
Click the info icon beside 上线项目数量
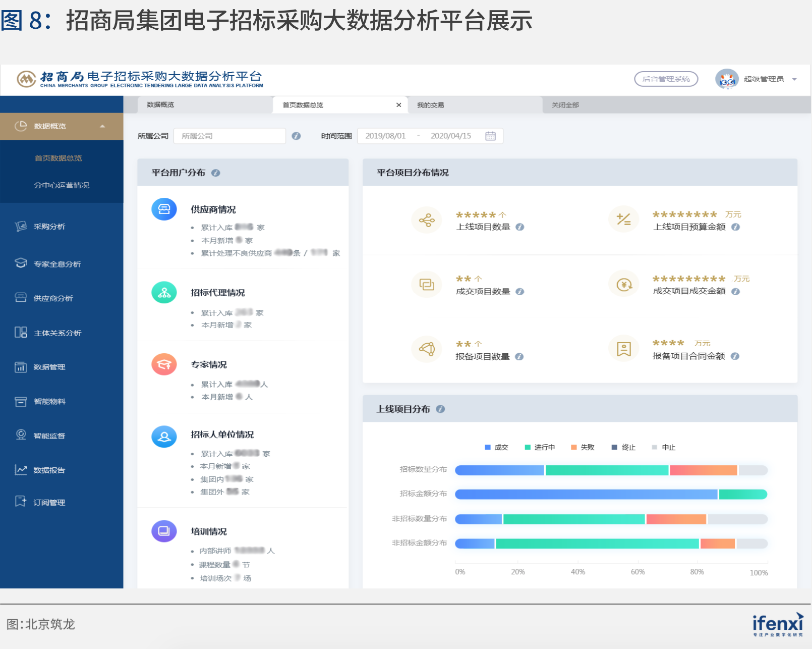[x=520, y=227]
